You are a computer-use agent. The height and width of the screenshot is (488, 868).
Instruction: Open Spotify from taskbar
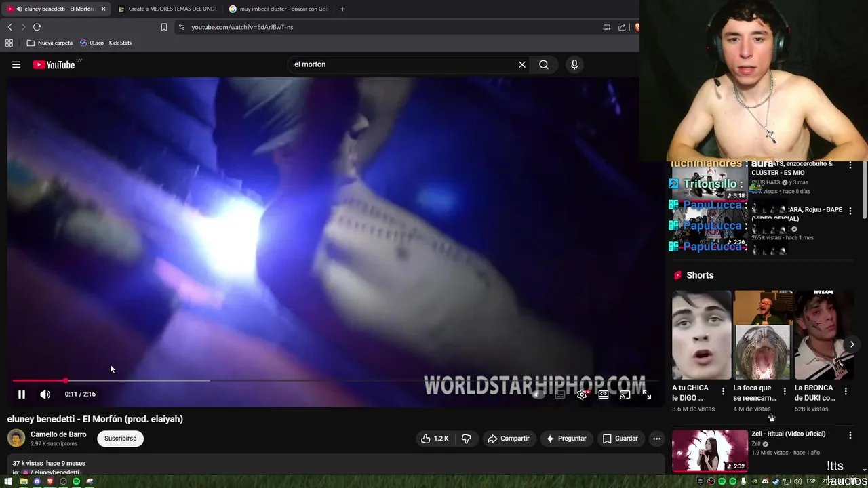[x=77, y=481]
